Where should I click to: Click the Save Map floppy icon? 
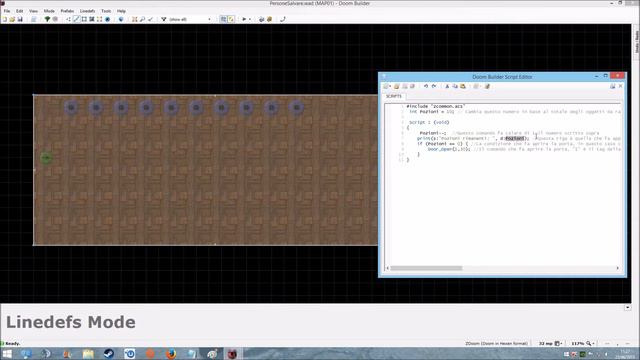(19, 19)
